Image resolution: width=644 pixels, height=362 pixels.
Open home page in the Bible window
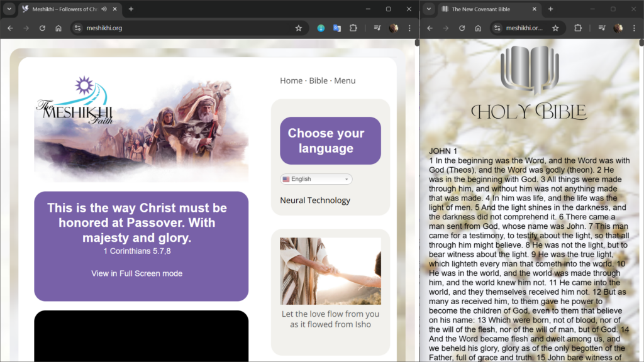[x=478, y=28]
